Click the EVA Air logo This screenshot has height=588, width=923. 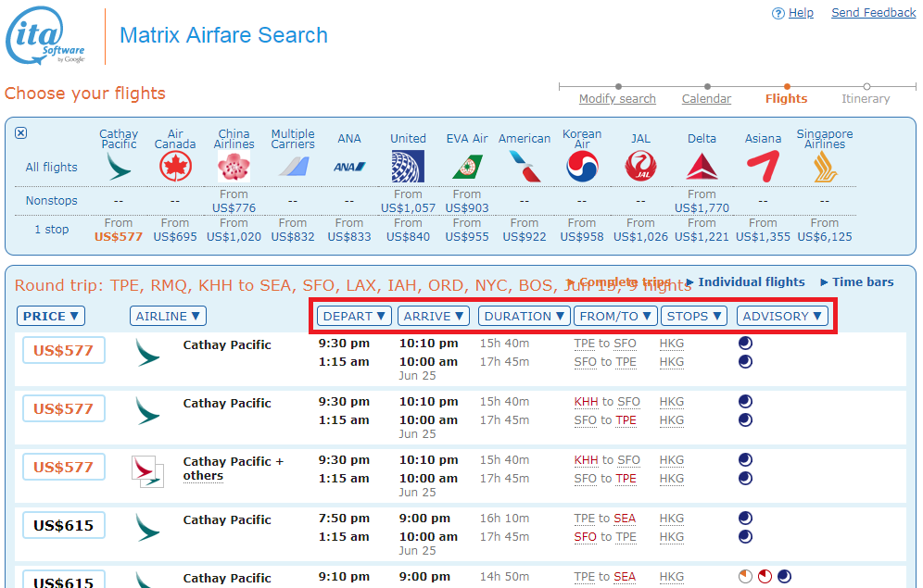point(467,167)
